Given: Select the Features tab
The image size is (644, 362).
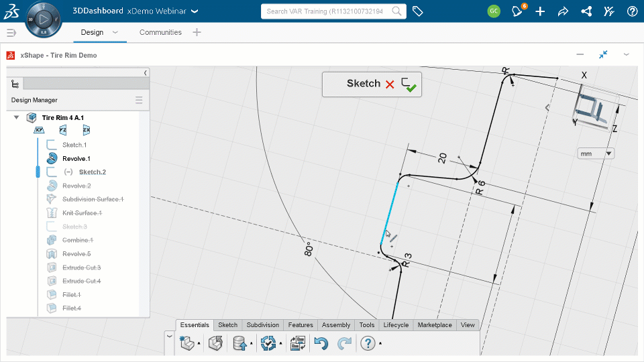Looking at the screenshot, I should (301, 325).
